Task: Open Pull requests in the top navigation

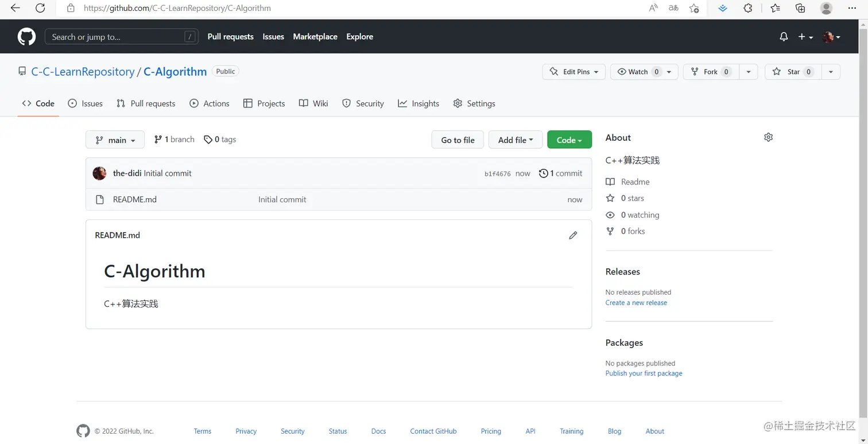Action: 231,37
